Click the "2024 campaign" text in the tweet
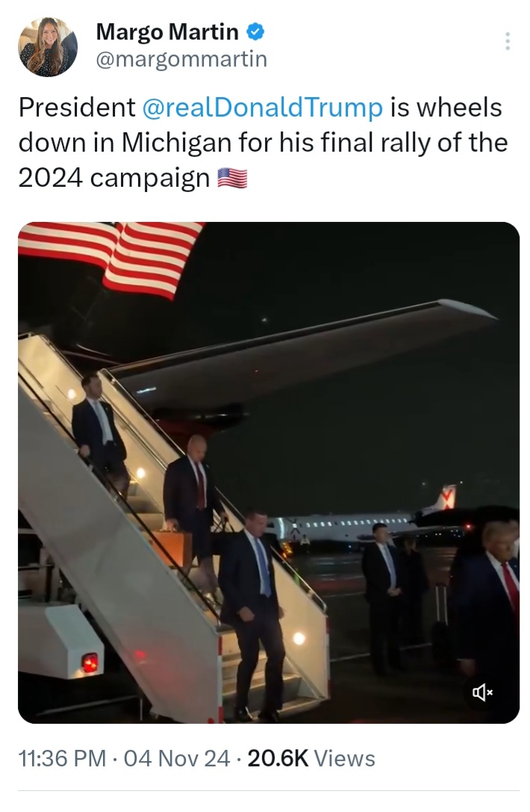 (x=114, y=179)
